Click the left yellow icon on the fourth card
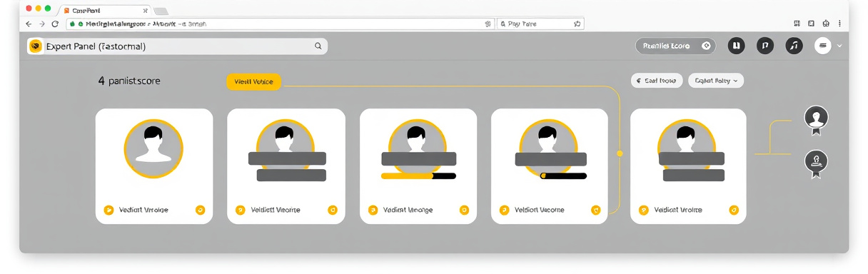 [x=505, y=210]
